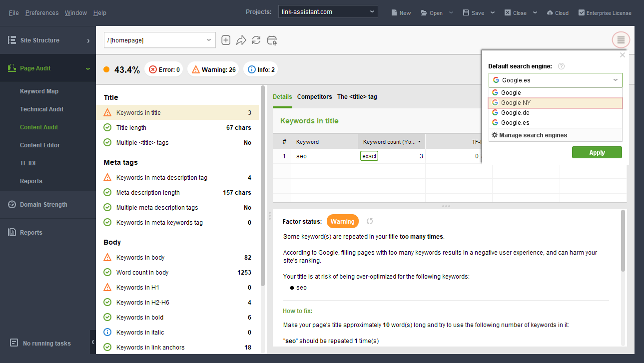The width and height of the screenshot is (644, 363).
Task: Expand the default search engine combo box
Action: click(x=556, y=80)
